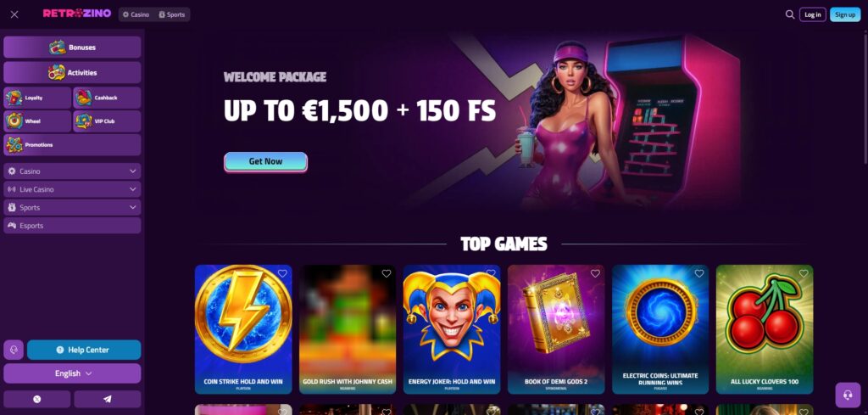The width and height of the screenshot is (868, 415).
Task: Switch to the Sports top tab
Action: 171,14
